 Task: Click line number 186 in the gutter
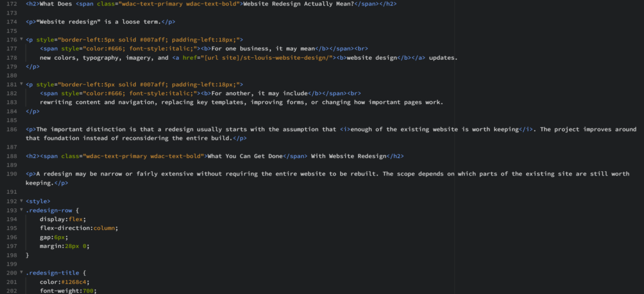click(x=13, y=130)
